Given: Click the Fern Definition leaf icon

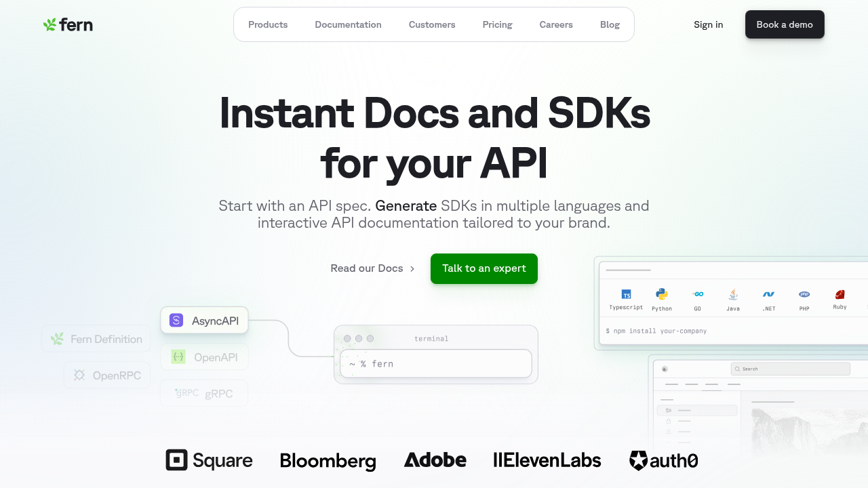Looking at the screenshot, I should click(x=58, y=339).
